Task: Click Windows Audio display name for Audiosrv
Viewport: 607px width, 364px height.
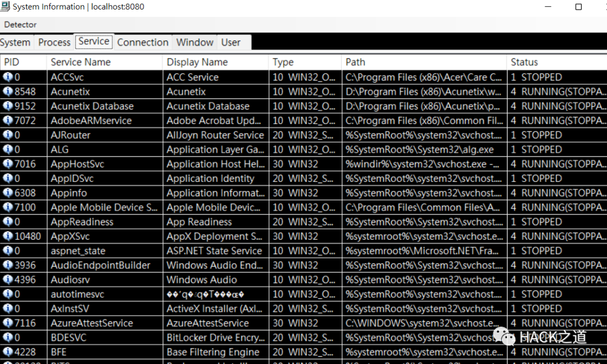Action: pos(202,280)
